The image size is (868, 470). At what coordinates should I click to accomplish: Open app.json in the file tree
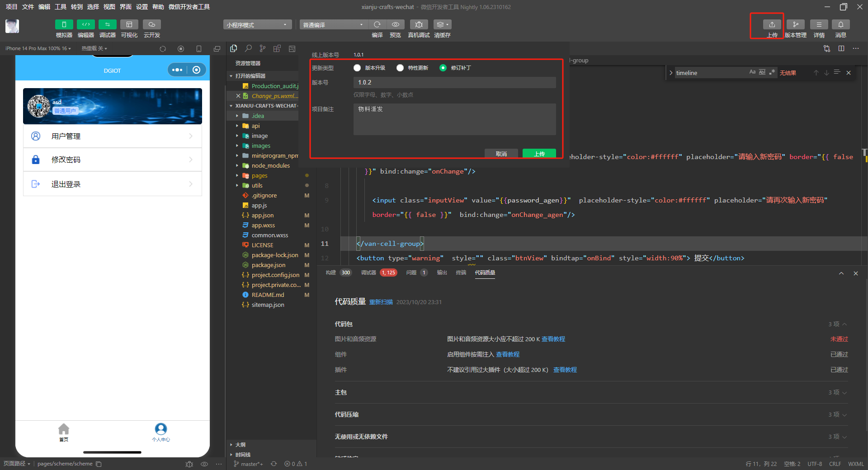[262, 215]
